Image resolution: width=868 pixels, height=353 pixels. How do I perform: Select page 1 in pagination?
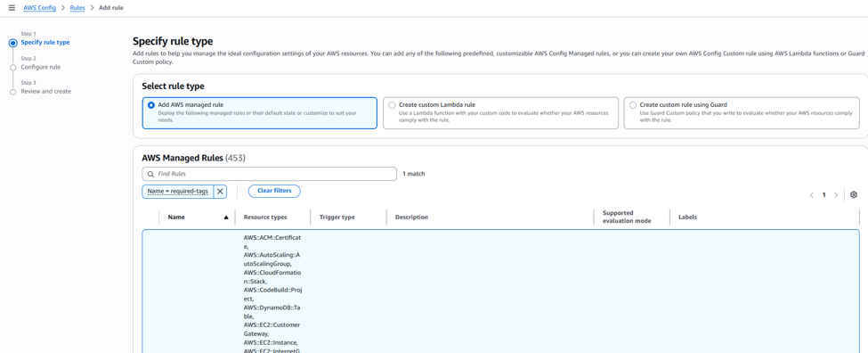[x=823, y=195]
